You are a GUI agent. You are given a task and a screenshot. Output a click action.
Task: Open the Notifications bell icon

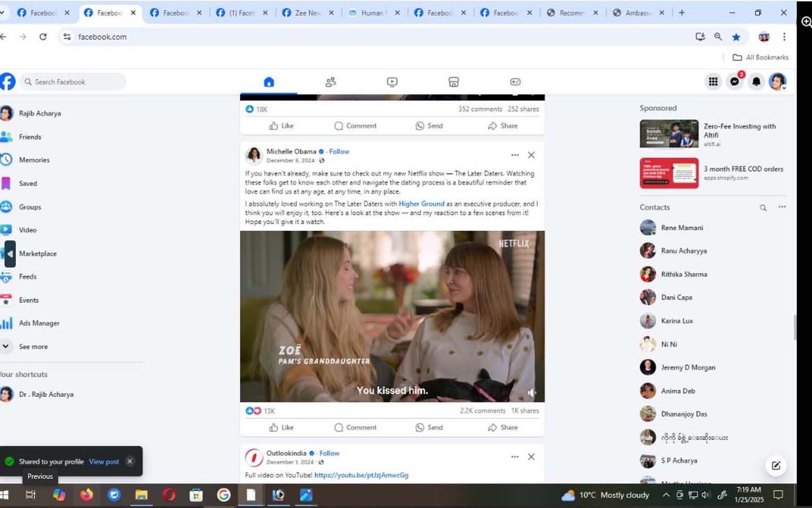[x=756, y=82]
